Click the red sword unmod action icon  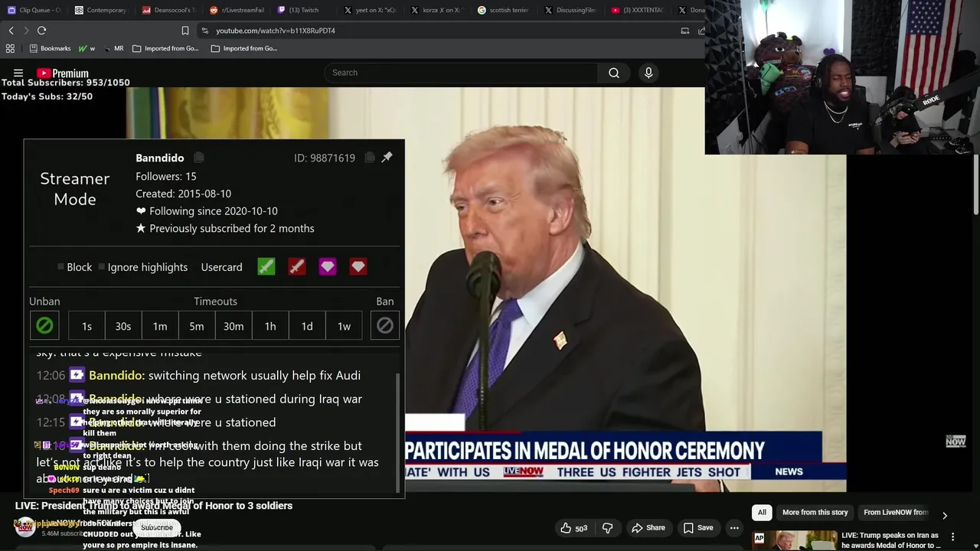tap(297, 267)
